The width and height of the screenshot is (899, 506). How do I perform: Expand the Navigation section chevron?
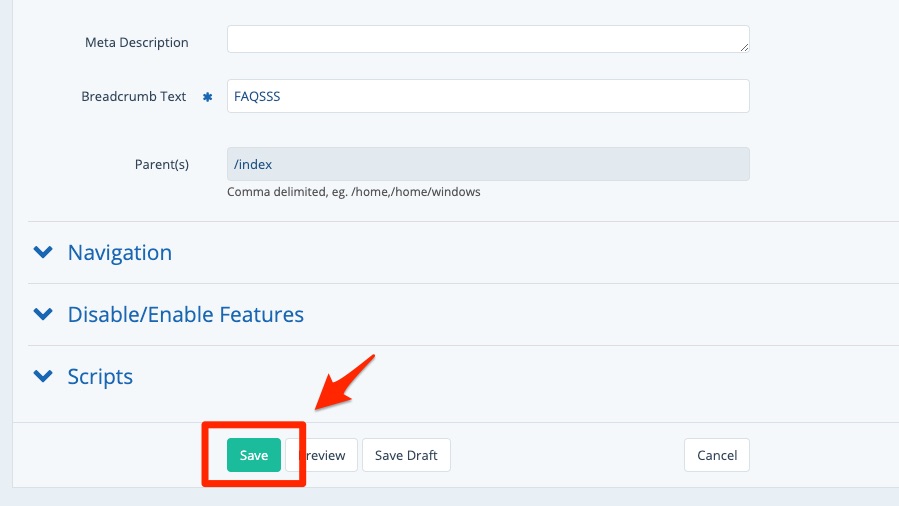(43, 253)
